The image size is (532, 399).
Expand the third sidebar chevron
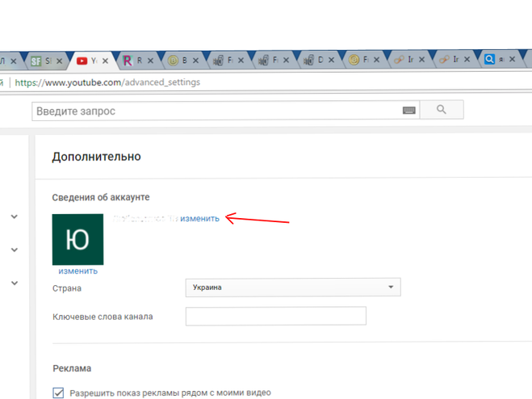click(x=15, y=283)
